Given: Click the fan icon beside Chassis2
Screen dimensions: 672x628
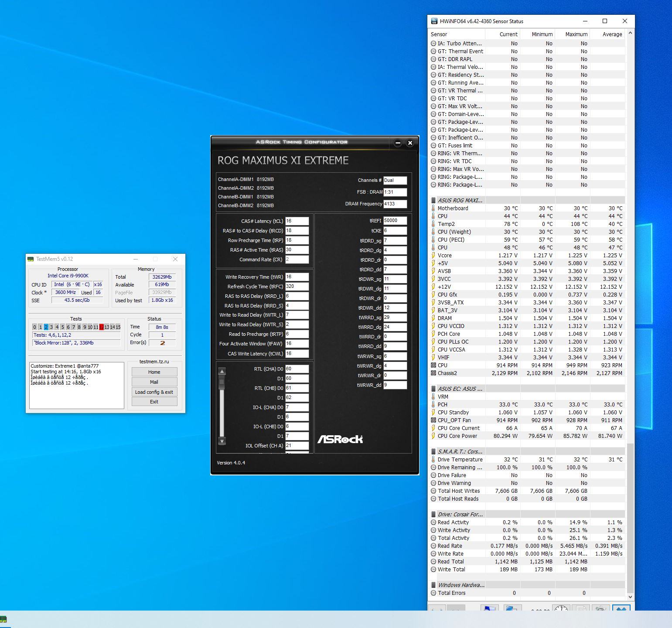Looking at the screenshot, I should [x=433, y=373].
